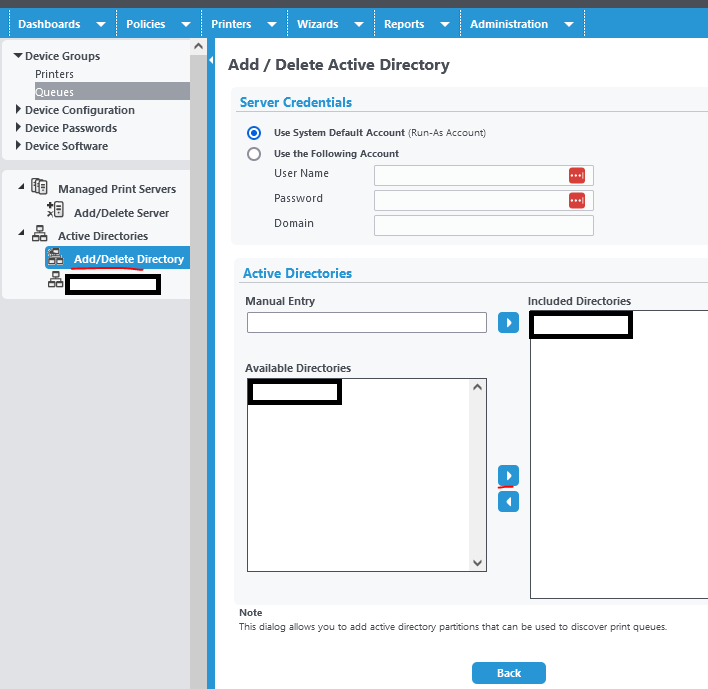Click the password manager icon in User Name field

(576, 175)
